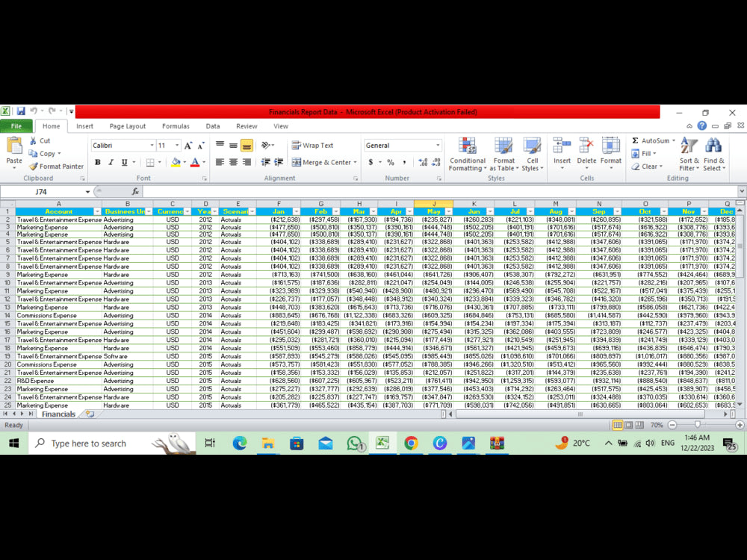The width and height of the screenshot is (747, 560).
Task: Click the Copy icon
Action: point(33,153)
